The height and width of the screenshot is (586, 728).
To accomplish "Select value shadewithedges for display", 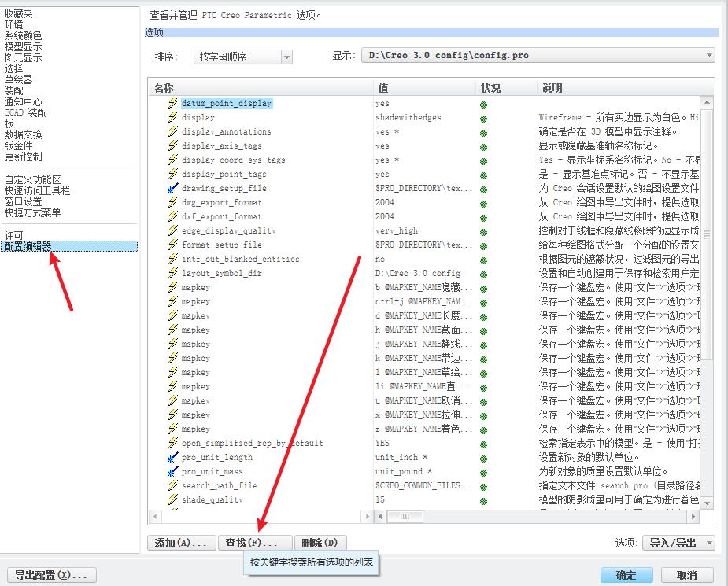I will [x=408, y=117].
